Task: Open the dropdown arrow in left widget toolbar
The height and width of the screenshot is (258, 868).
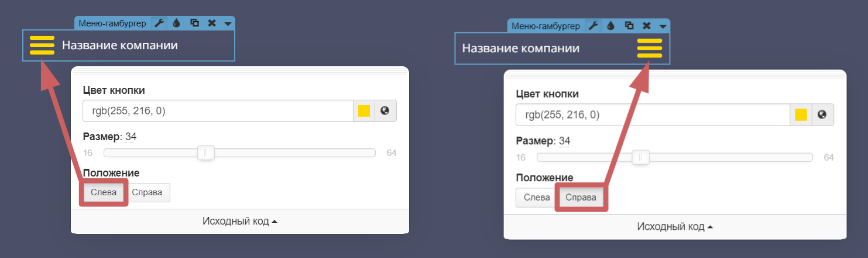Action: point(228,24)
